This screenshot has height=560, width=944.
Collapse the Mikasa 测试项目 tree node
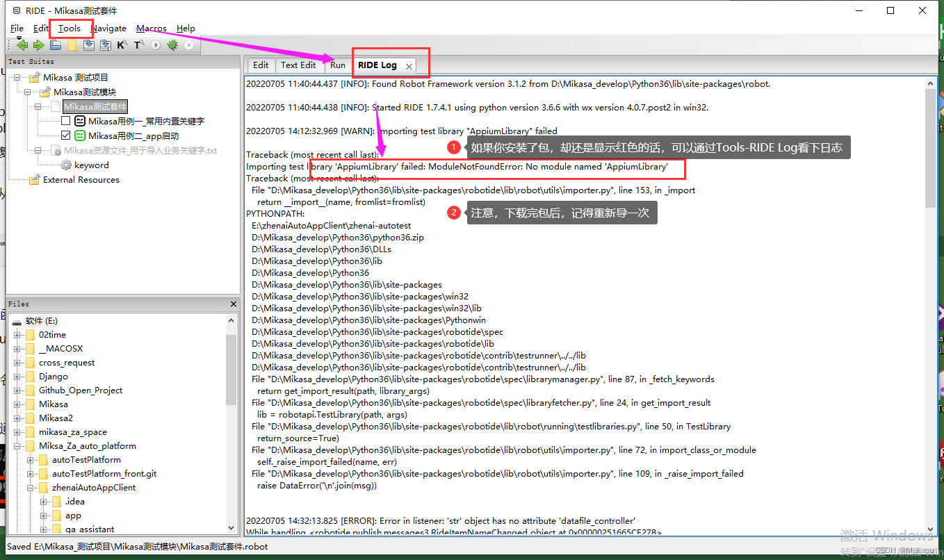pyautogui.click(x=17, y=77)
